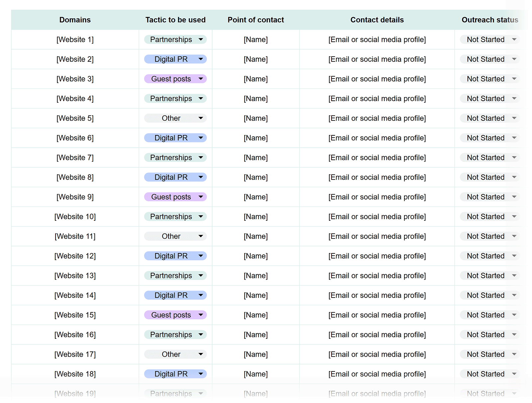Select the [Website 3] domain cell
532x403 pixels.
[75, 79]
